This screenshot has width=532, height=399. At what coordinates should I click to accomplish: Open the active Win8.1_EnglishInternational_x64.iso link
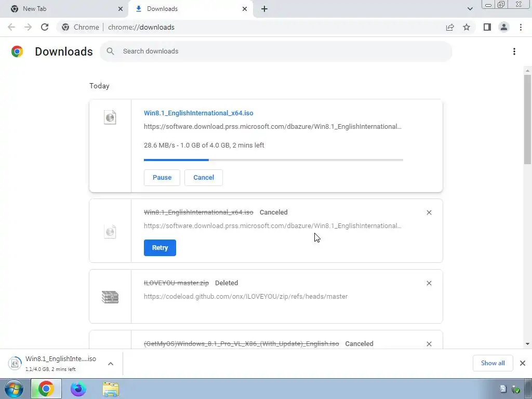click(198, 113)
